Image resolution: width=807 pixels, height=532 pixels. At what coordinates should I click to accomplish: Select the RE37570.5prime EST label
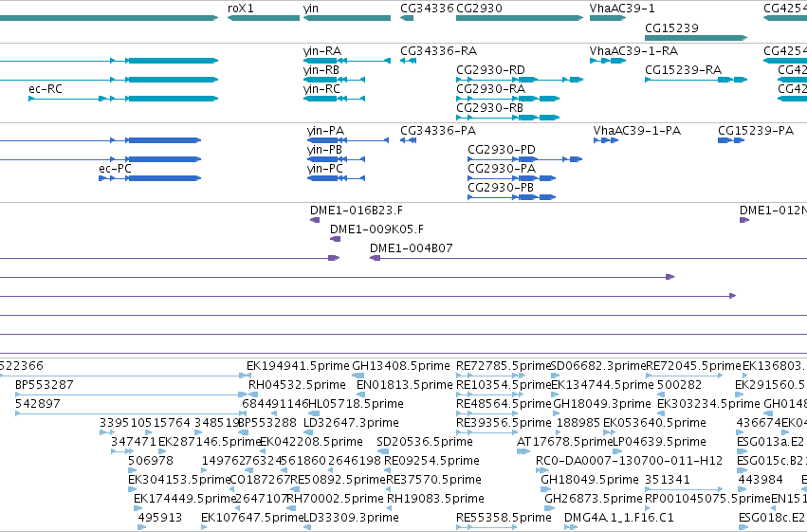434,480
